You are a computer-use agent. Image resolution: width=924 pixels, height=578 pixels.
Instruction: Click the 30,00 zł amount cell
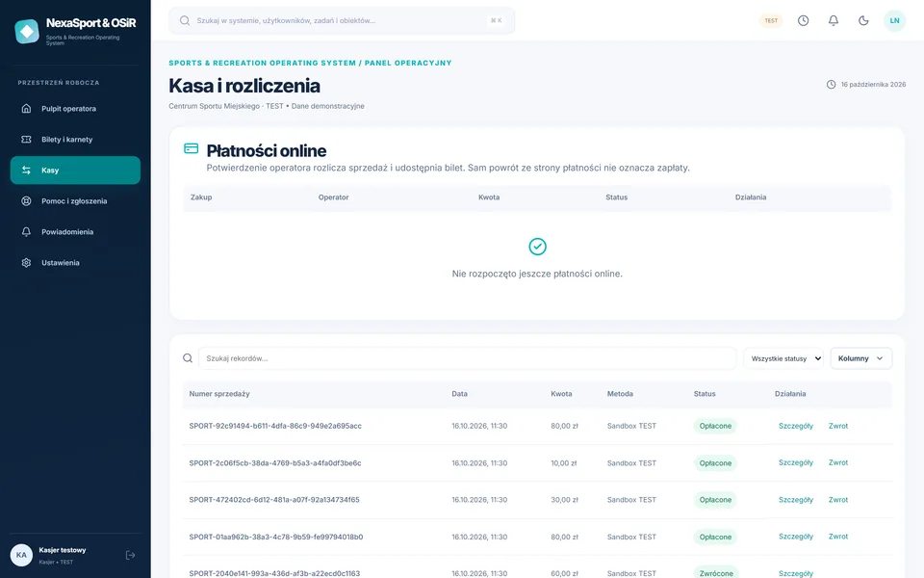coord(565,500)
